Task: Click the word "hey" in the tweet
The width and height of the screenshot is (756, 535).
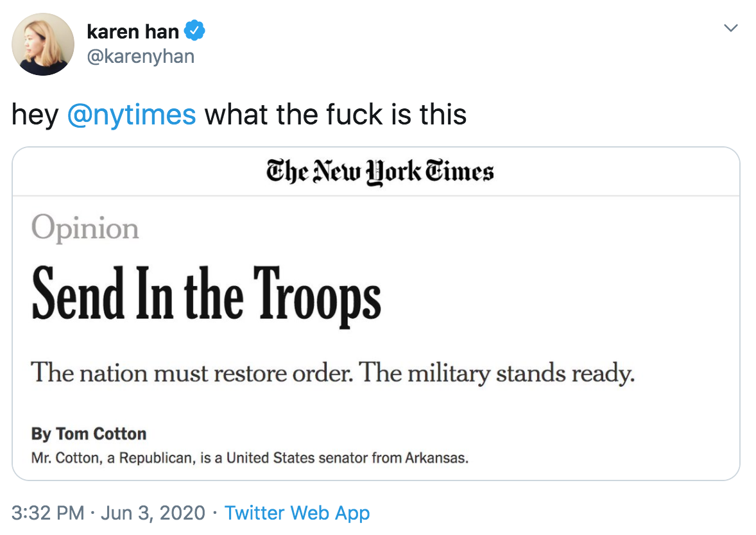Action: coord(35,115)
